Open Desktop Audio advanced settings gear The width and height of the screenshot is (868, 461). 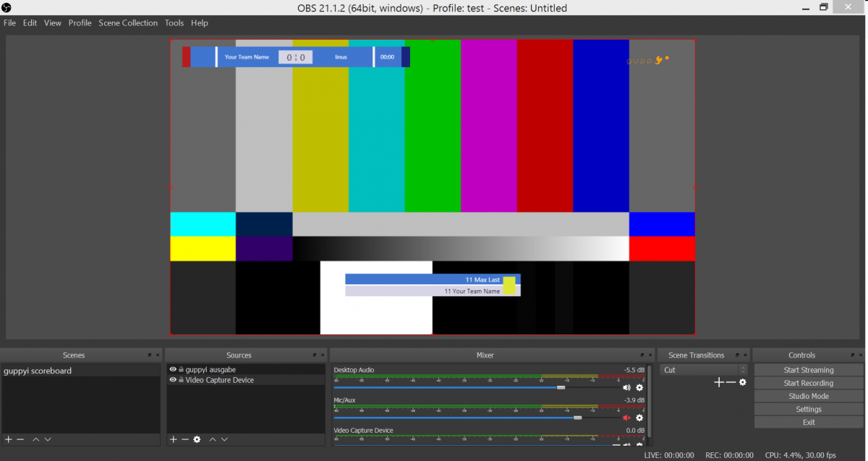tap(639, 387)
